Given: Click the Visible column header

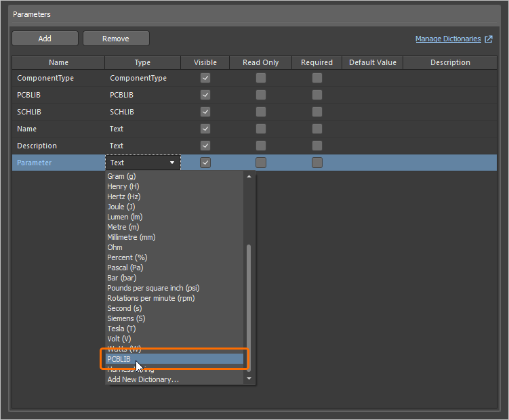Looking at the screenshot, I should [205, 62].
